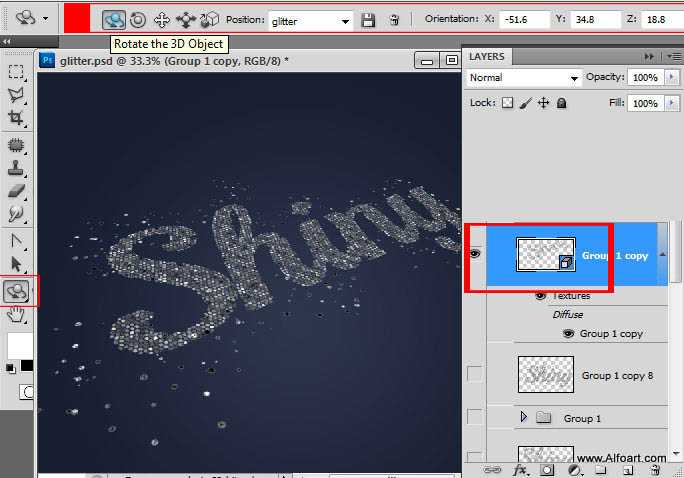Toggle eye on Diffuse Group 1 copy texture
Screen dimensions: 684x478
[x=568, y=334]
